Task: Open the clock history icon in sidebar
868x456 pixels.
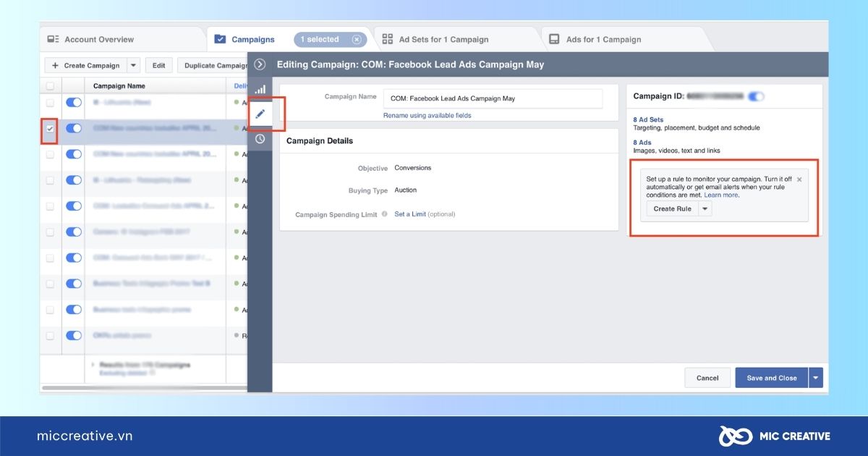Action: pyautogui.click(x=260, y=139)
